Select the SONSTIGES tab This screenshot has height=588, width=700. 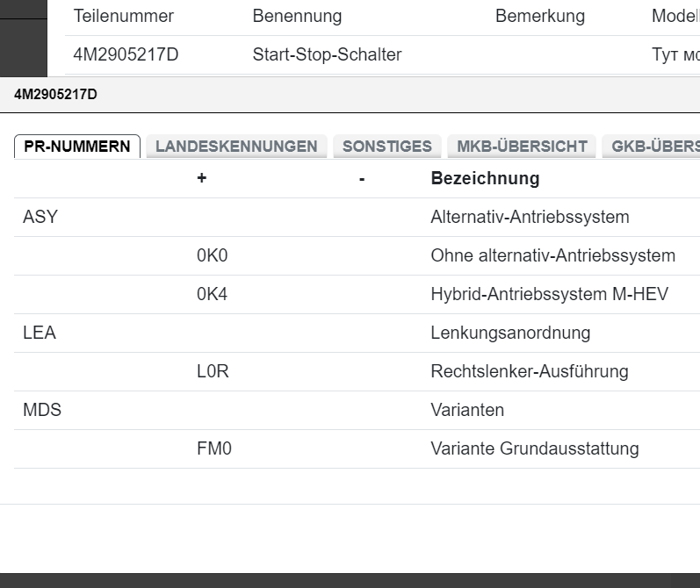[387, 147]
